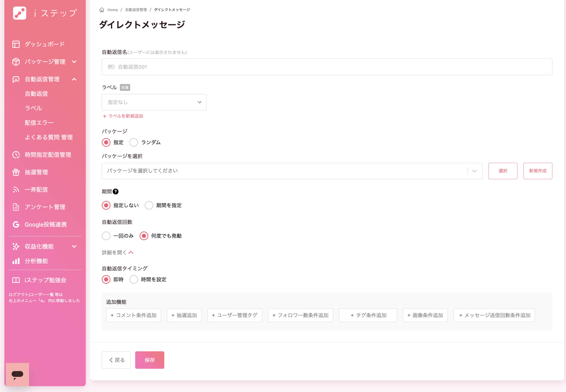The width and height of the screenshot is (566, 392).
Task: Select 一回のみ for auto-reply count
Action: tap(106, 236)
